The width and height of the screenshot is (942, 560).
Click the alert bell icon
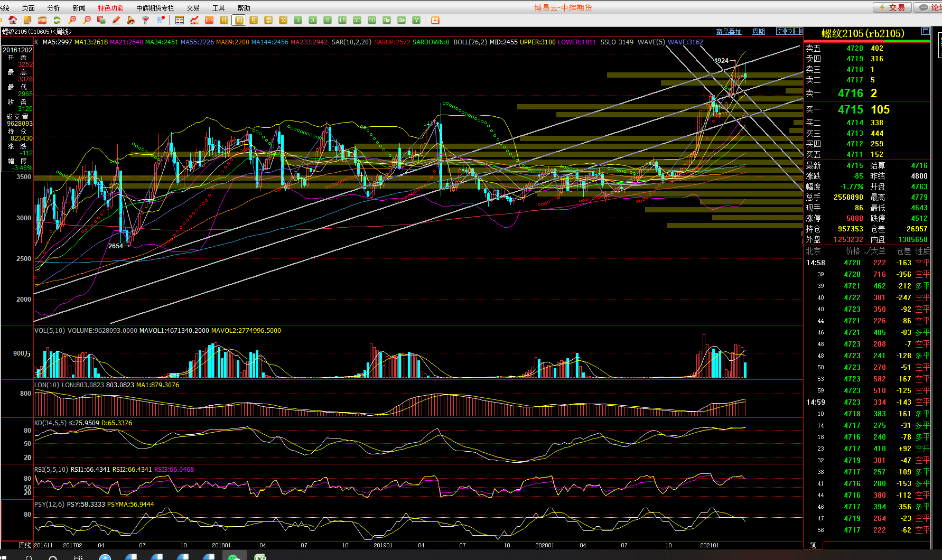coord(131,20)
